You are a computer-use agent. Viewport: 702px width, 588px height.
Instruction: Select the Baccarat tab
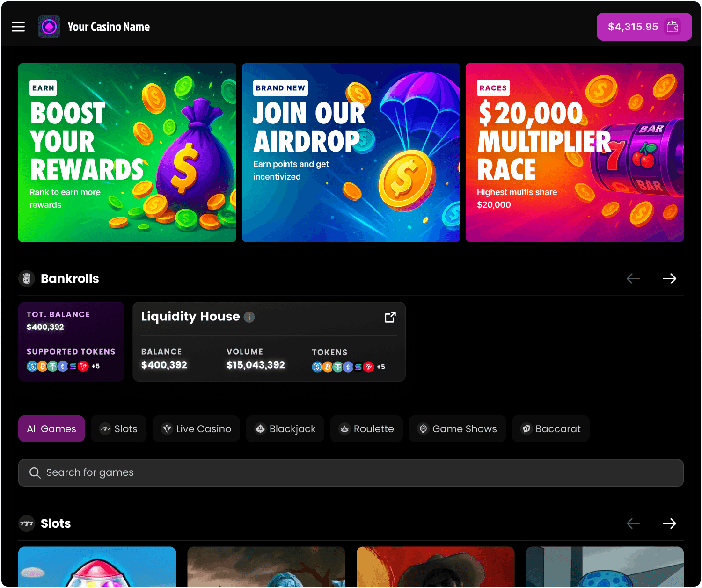tap(550, 429)
